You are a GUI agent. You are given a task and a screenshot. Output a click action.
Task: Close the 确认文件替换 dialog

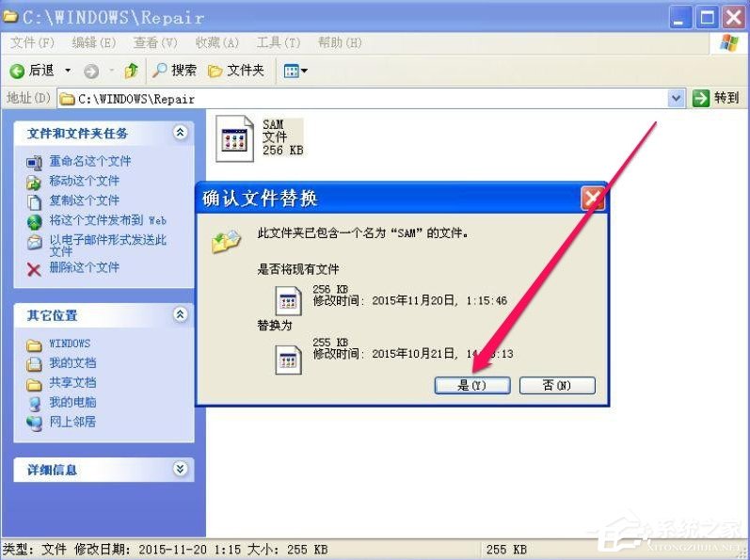click(593, 198)
